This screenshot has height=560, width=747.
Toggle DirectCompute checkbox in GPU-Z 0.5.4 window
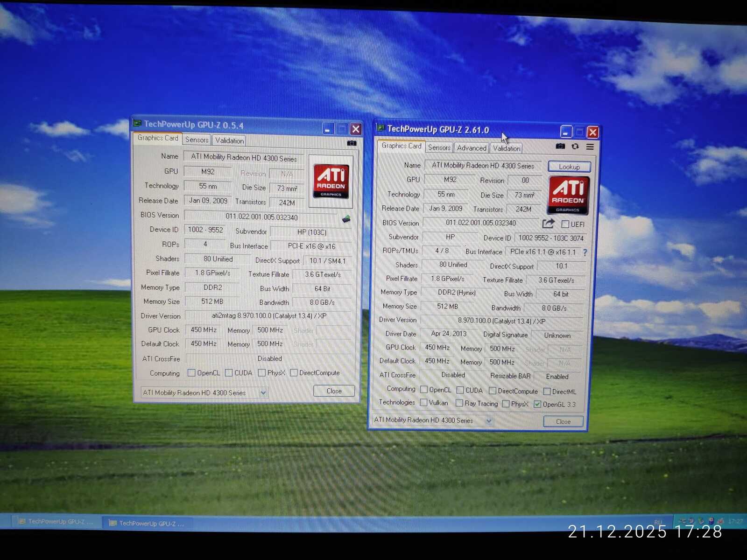[x=294, y=372]
